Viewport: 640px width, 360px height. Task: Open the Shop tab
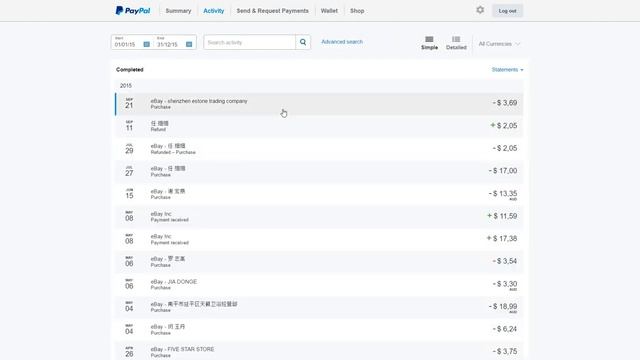357,11
